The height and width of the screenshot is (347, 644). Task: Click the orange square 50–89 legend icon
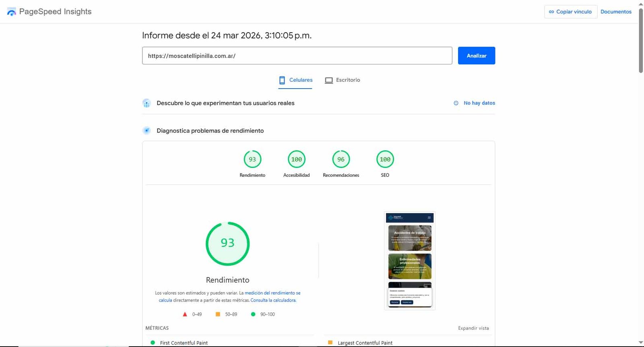click(x=218, y=314)
